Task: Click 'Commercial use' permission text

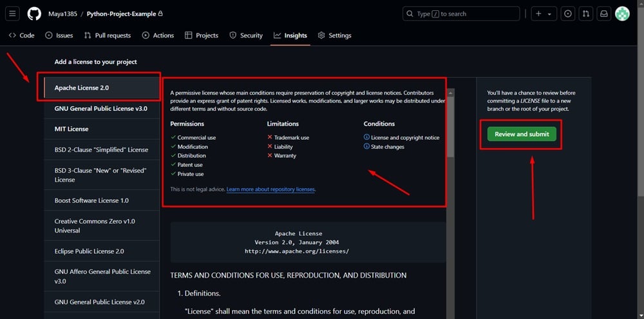Action: [196, 138]
